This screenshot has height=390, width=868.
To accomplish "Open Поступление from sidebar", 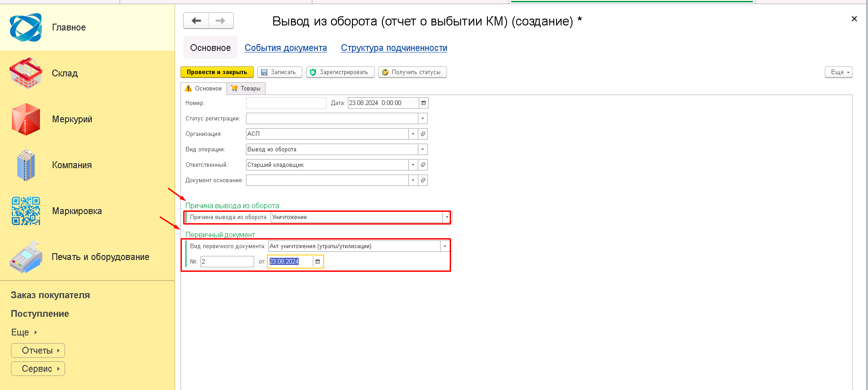I will click(x=40, y=314).
